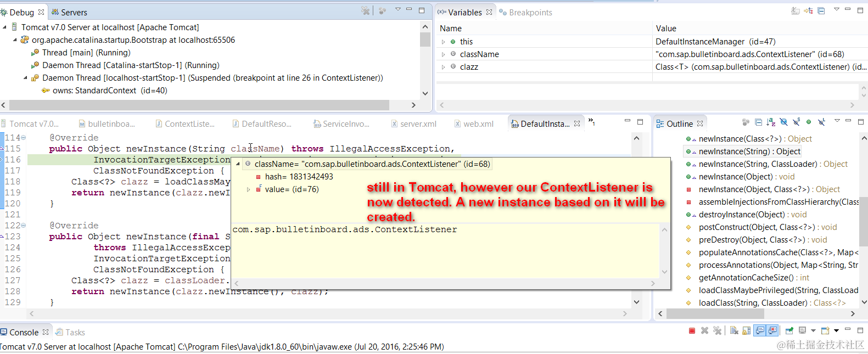Open the server.xml editor tab
Screen dimensions: 868x354
tap(413, 124)
